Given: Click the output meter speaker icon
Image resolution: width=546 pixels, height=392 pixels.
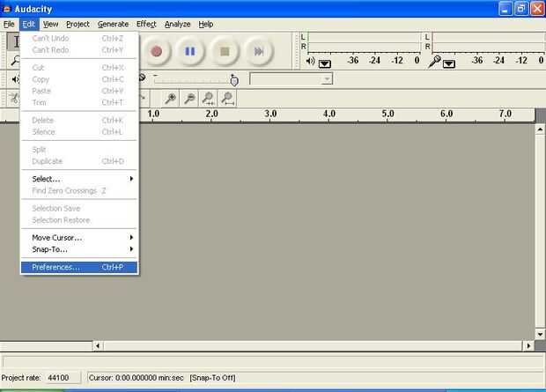Looking at the screenshot, I should (x=310, y=62).
